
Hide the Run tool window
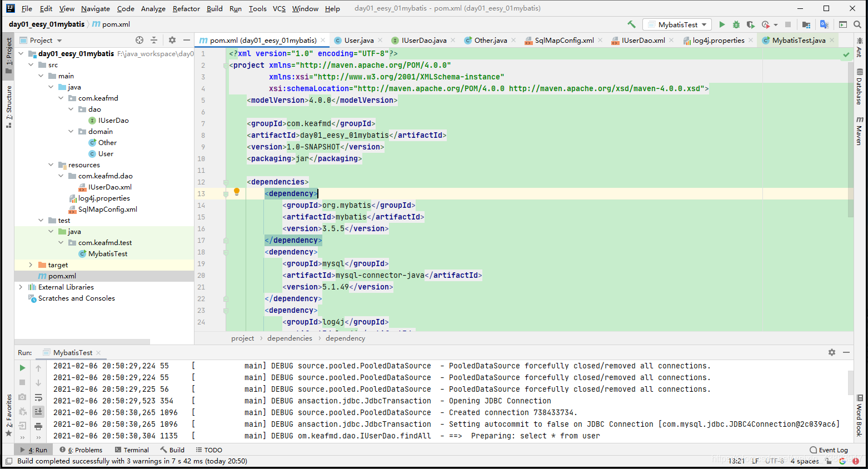[x=846, y=352]
